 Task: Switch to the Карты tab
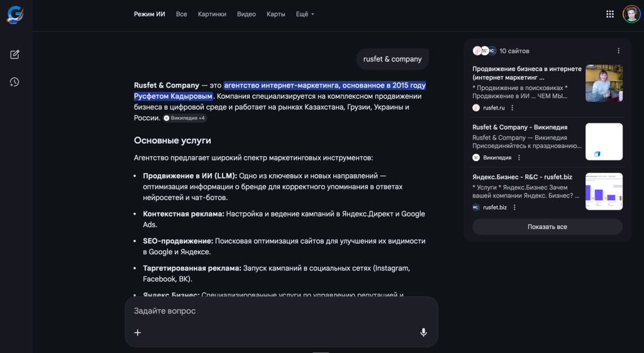point(276,14)
